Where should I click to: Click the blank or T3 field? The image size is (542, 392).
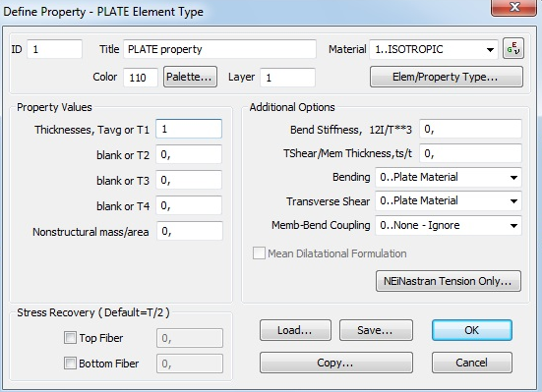189,180
